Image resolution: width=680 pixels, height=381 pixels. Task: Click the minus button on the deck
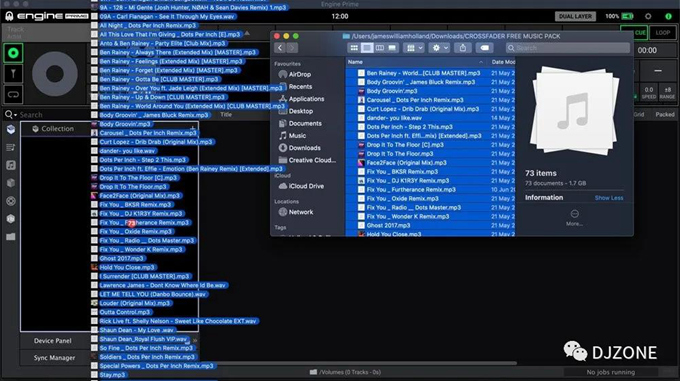pyautogui.click(x=658, y=71)
